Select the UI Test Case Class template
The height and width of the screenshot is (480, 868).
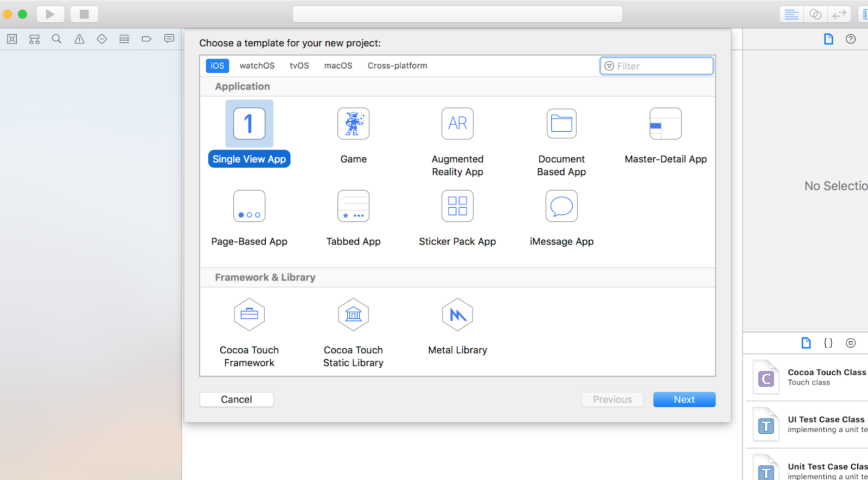click(x=807, y=425)
